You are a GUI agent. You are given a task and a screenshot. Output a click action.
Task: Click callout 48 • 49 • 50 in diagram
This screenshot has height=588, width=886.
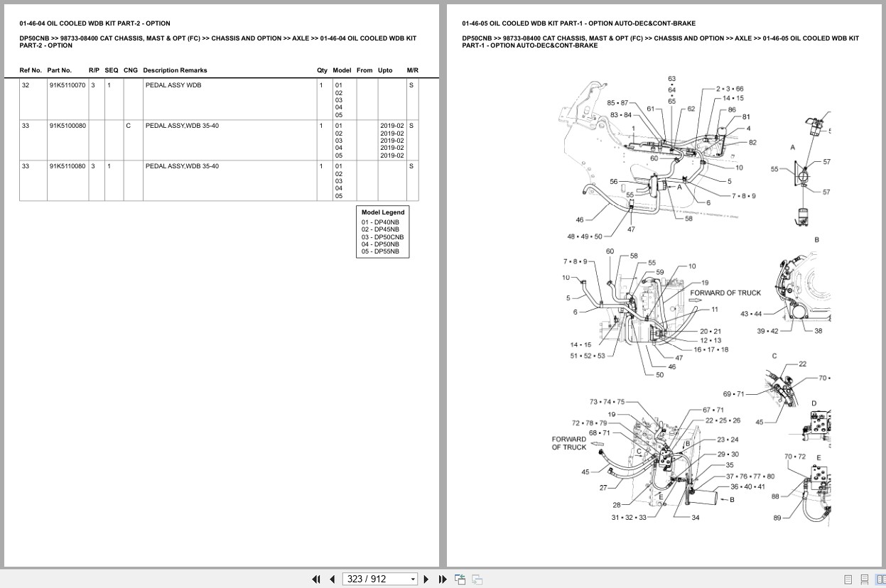[x=584, y=236]
